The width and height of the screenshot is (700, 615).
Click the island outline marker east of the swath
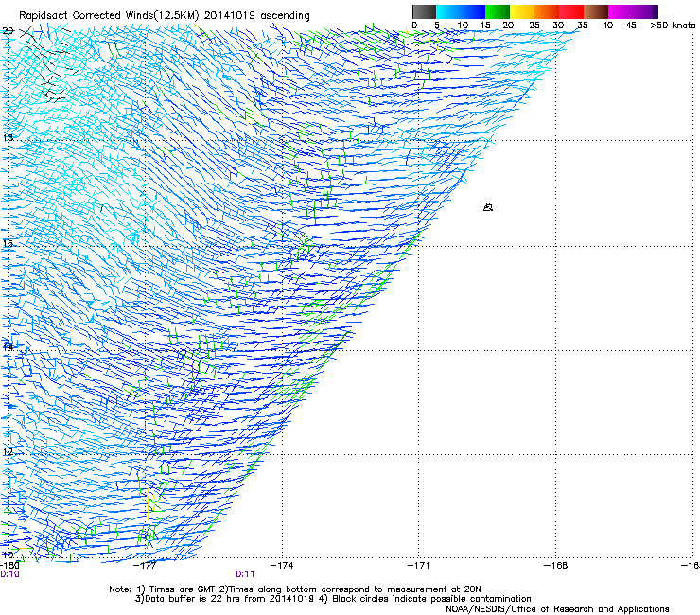(488, 207)
